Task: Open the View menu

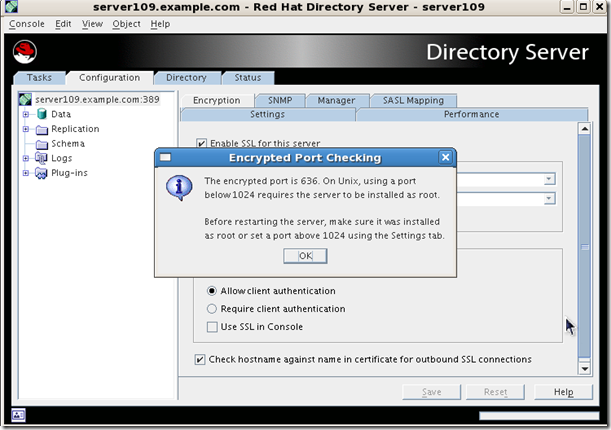Action: click(92, 24)
